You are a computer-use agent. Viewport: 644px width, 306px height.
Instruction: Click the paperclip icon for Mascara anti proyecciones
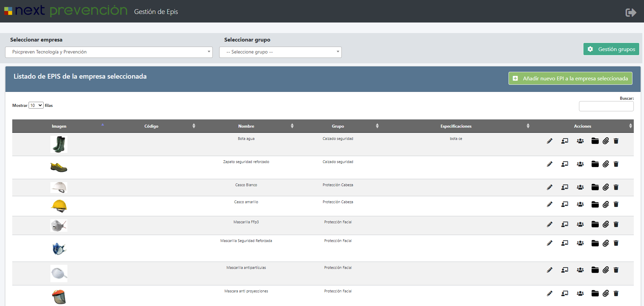pyautogui.click(x=606, y=293)
